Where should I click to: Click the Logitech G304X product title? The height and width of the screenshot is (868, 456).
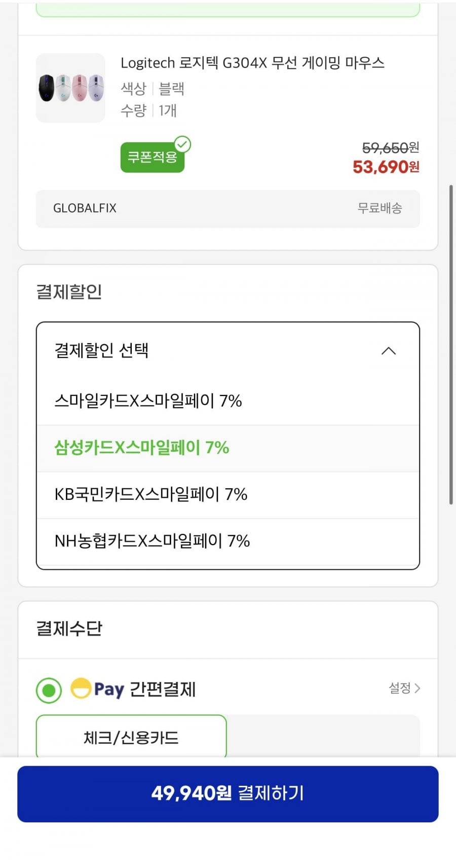pos(252,63)
